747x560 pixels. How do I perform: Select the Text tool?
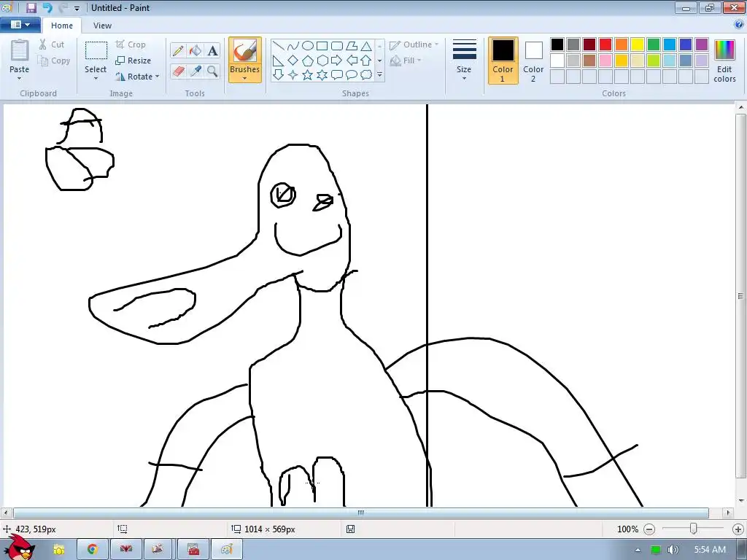212,50
